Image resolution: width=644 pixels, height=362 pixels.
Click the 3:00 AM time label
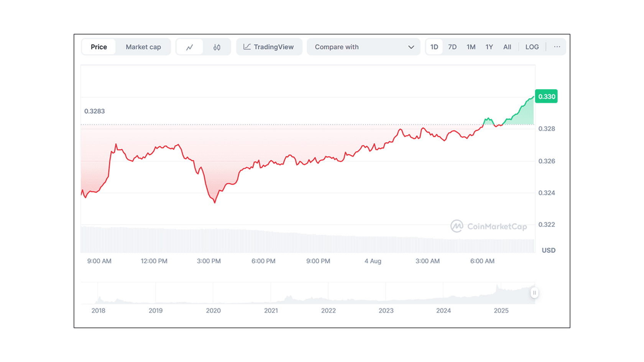(x=428, y=261)
